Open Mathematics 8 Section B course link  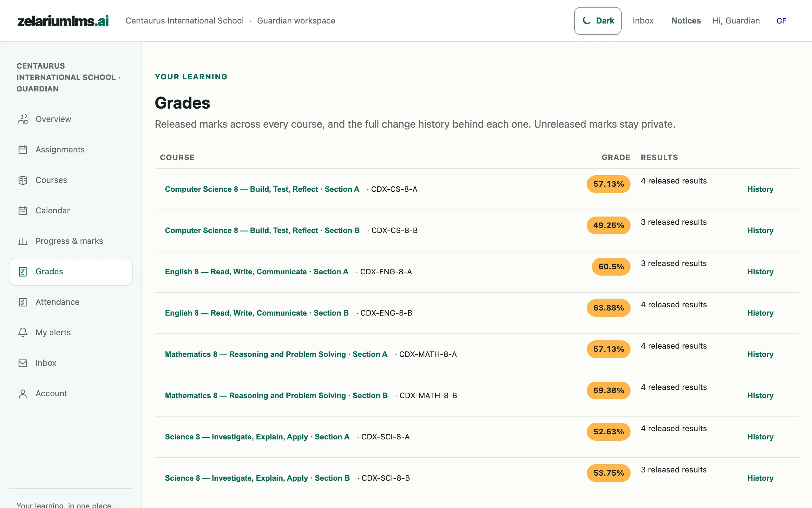point(276,396)
